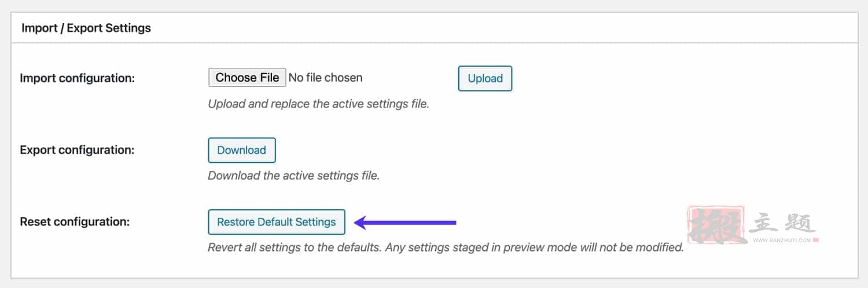
Task: Click the red seal watermark logo
Action: click(716, 224)
